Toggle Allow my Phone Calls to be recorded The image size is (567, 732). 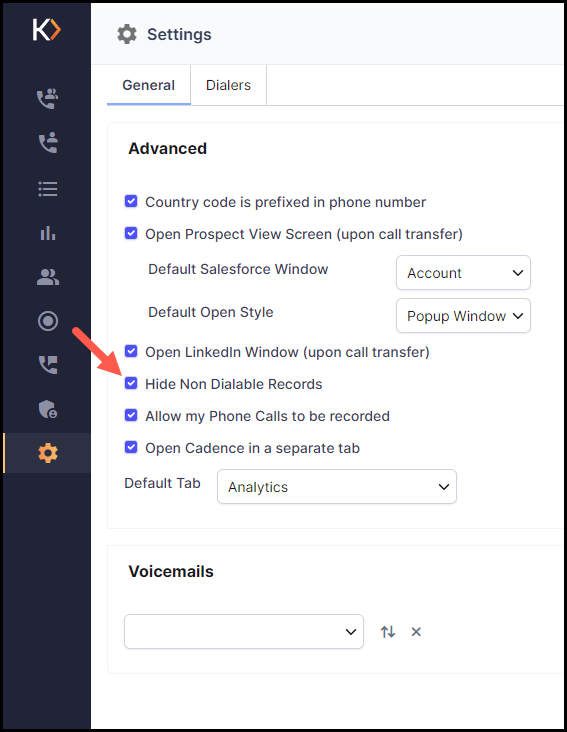click(x=131, y=415)
